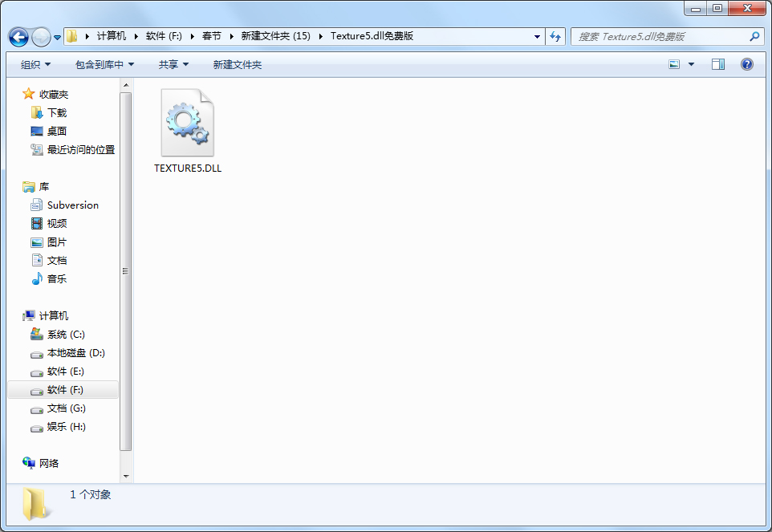Click 计算机 in the address path
Viewport: 772px width, 532px height.
pyautogui.click(x=112, y=36)
